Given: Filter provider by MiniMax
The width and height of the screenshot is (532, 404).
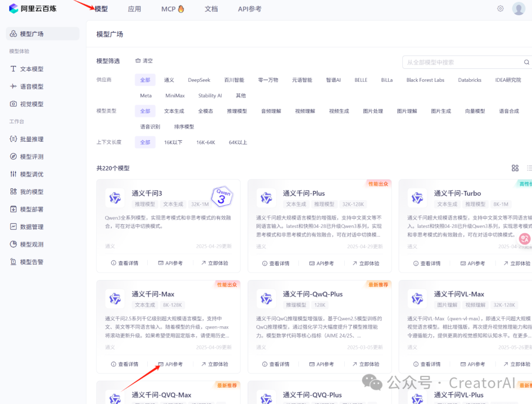Looking at the screenshot, I should (175, 95).
